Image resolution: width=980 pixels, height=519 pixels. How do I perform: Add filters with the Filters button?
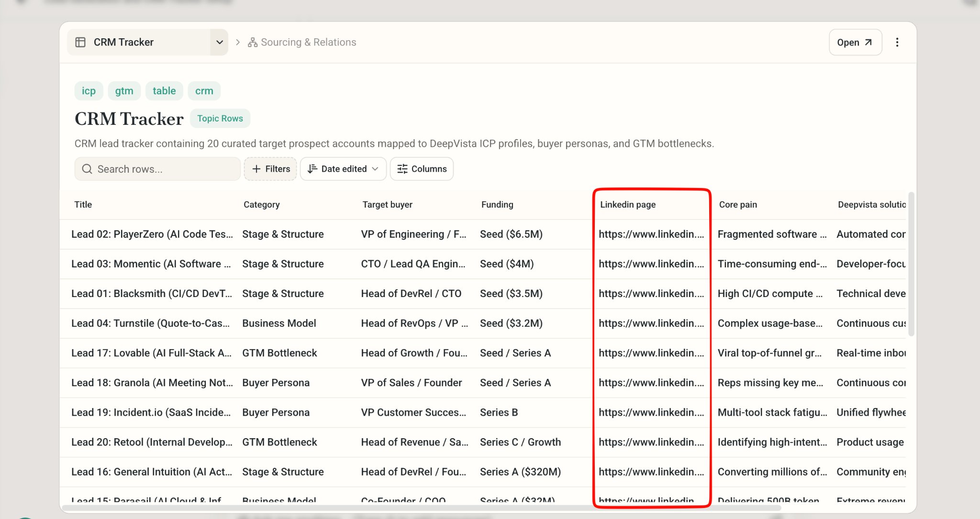point(270,169)
